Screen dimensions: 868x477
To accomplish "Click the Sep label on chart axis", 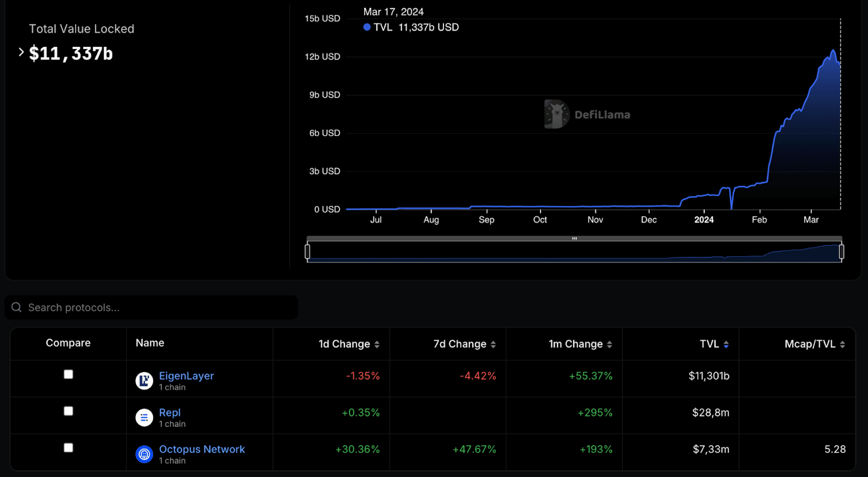I will [x=486, y=220].
